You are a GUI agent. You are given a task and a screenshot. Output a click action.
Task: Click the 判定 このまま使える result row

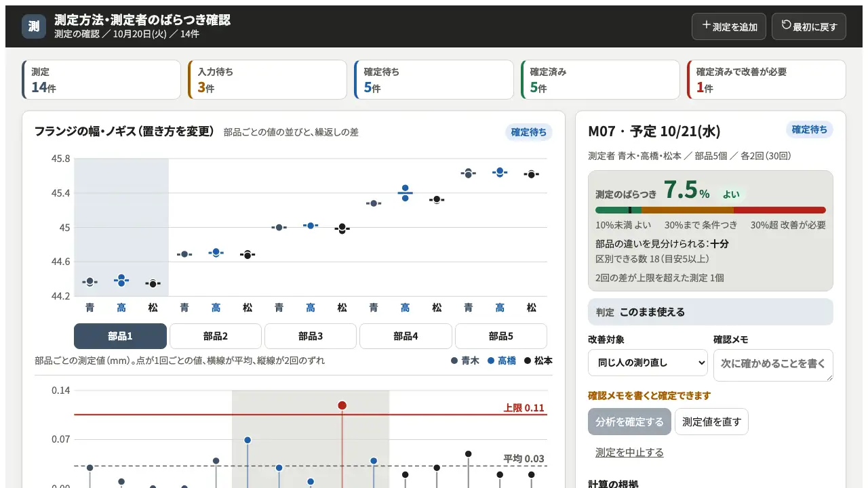pos(711,312)
